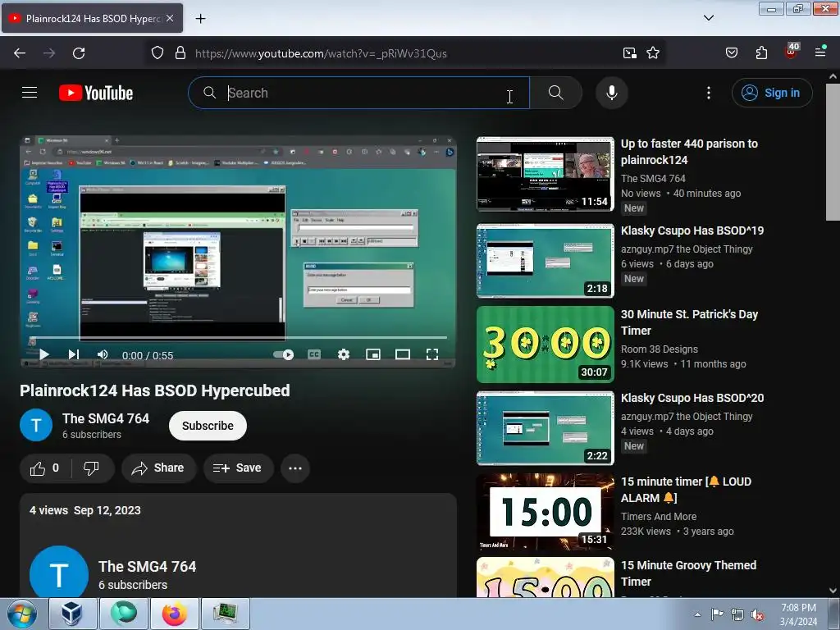Open The SMG4 764 channel name link
The height and width of the screenshot is (630, 840).
pos(106,418)
